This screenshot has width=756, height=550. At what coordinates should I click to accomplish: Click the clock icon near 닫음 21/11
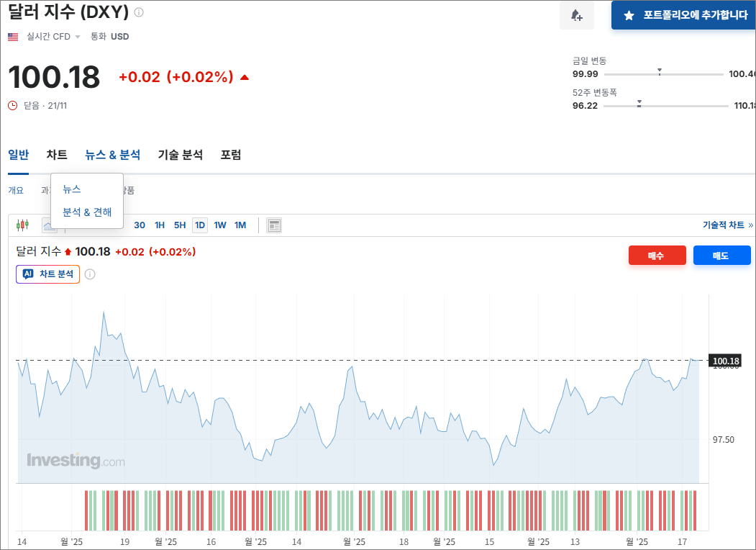click(x=12, y=105)
